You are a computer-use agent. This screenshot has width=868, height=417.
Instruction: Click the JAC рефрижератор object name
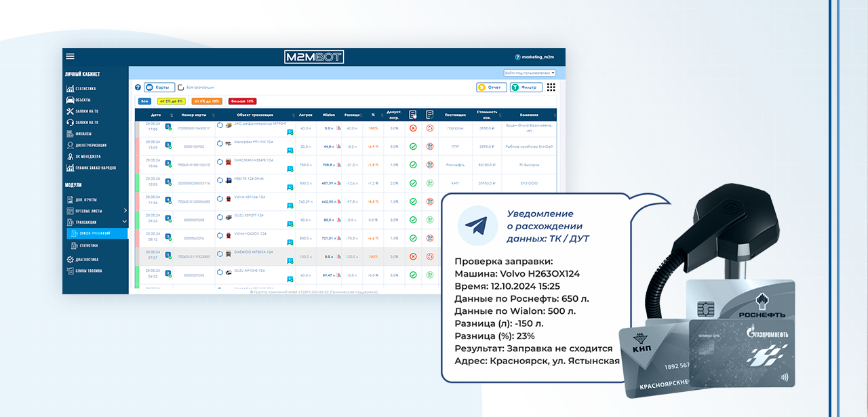(x=260, y=124)
